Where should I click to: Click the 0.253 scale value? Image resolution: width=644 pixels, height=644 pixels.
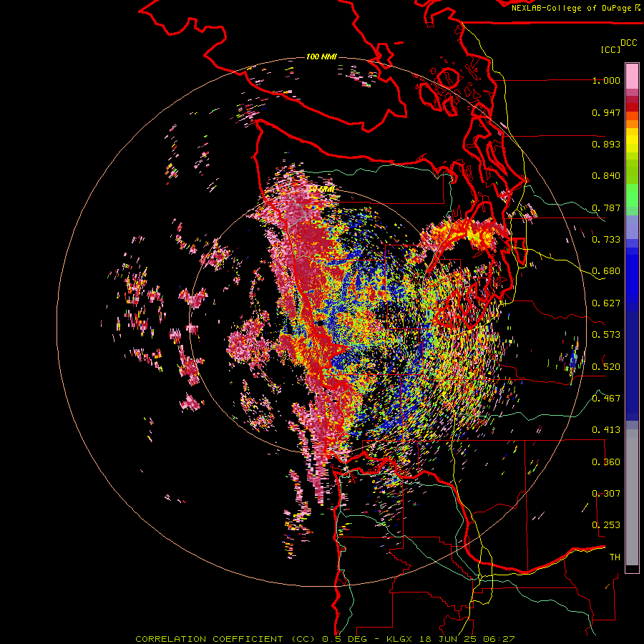606,525
